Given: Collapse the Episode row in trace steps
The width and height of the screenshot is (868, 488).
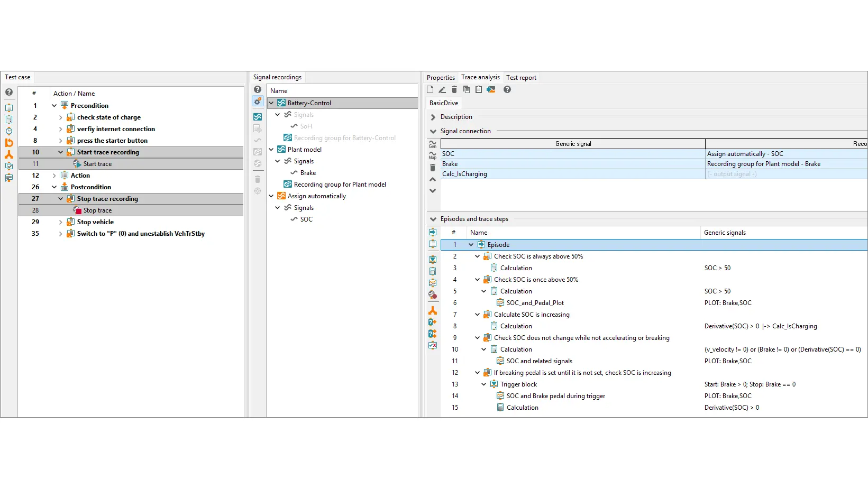Looking at the screenshot, I should click(471, 245).
